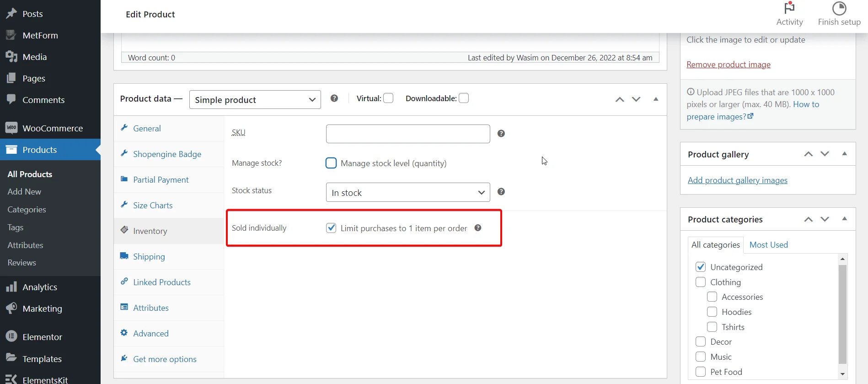Check Manage stock level (quantity)
Screen dimensions: 868x384
pos(331,163)
